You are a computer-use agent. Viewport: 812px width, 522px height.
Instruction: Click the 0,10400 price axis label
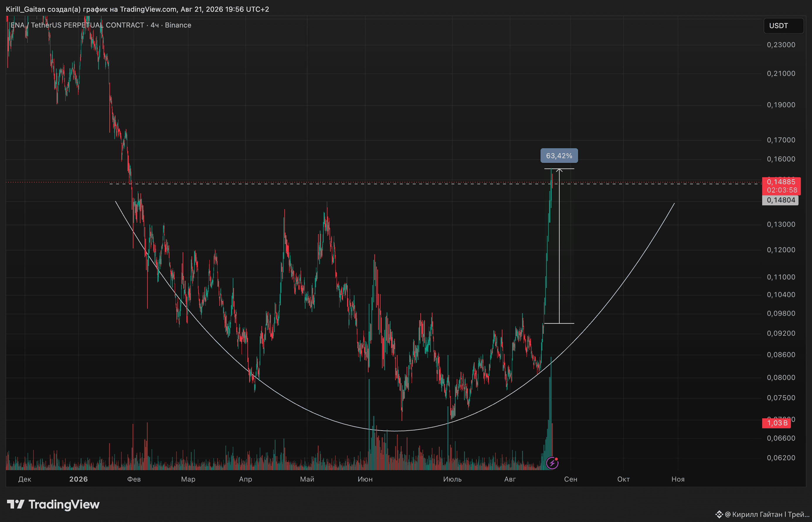[x=781, y=295]
